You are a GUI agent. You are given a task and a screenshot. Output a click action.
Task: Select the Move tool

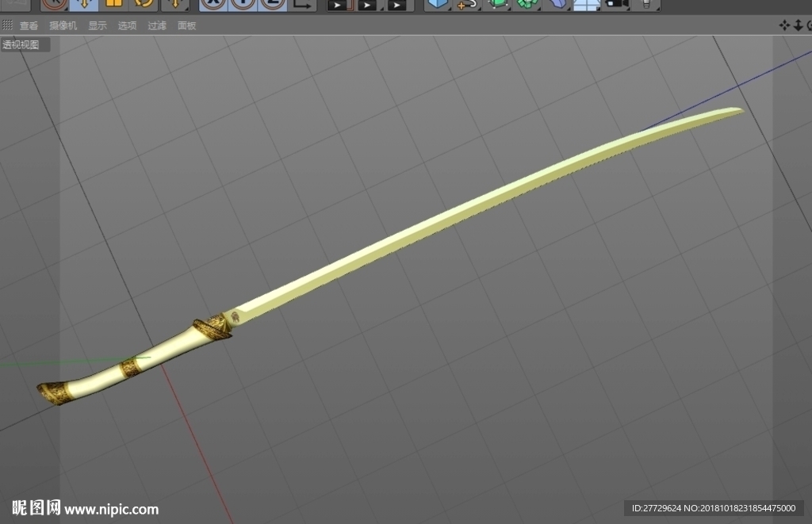[x=83, y=5]
